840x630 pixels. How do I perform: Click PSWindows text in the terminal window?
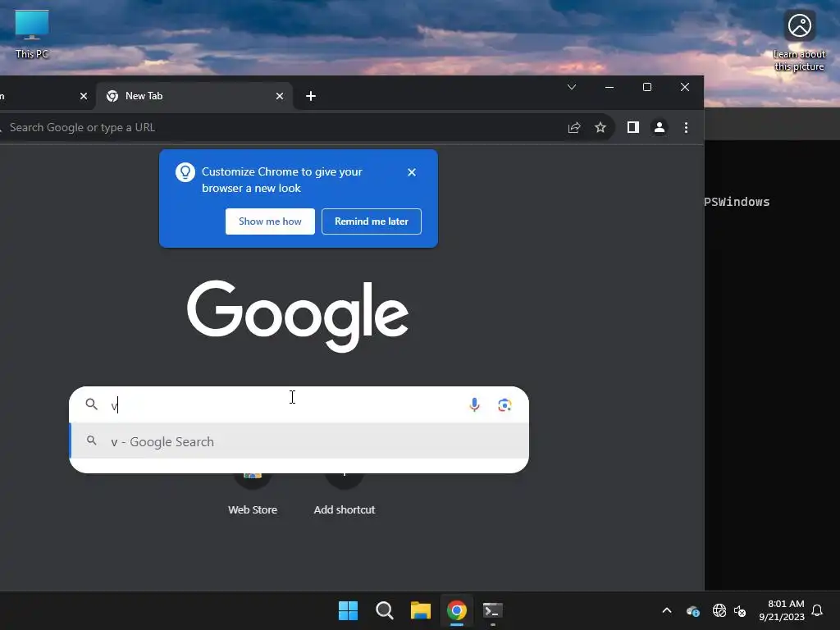pyautogui.click(x=737, y=202)
